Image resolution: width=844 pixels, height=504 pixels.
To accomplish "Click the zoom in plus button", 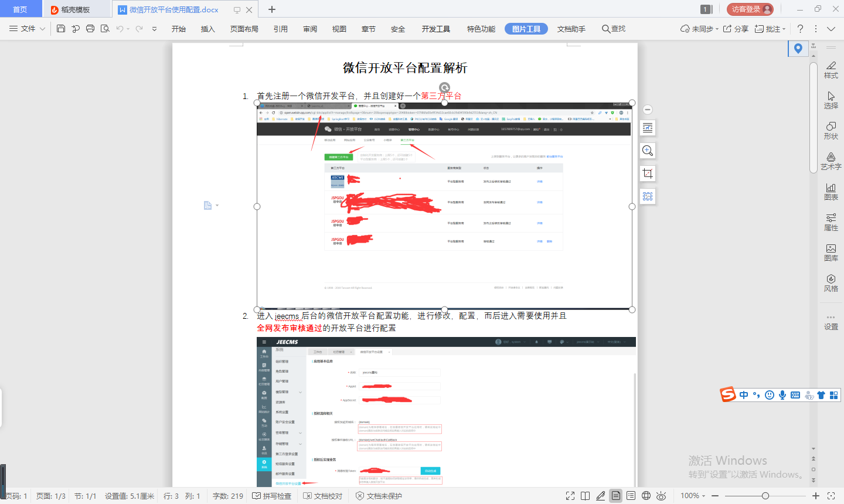I will [x=815, y=496].
